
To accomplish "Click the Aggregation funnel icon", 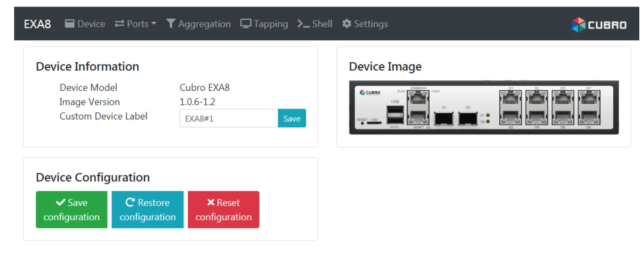I will click(x=171, y=24).
